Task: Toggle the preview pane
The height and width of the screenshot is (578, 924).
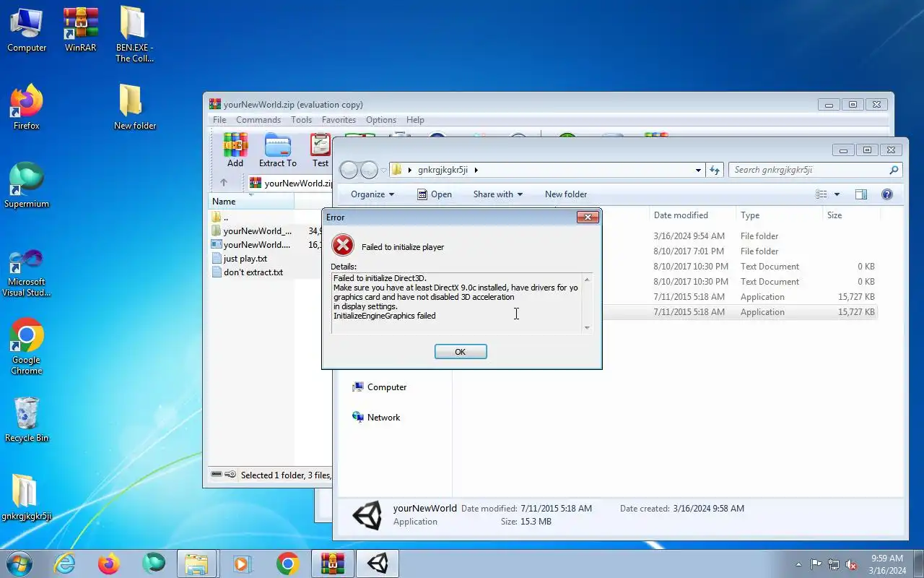Action: click(861, 194)
